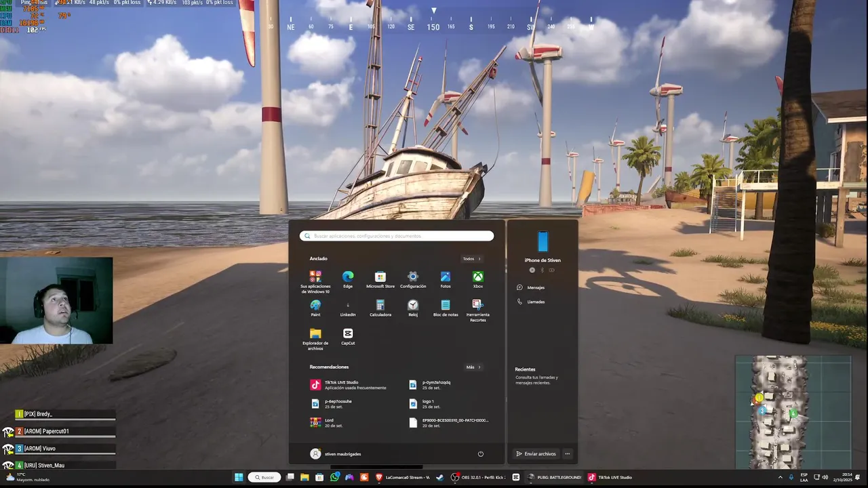
Task: Click the power button in Start menu
Action: (x=480, y=454)
